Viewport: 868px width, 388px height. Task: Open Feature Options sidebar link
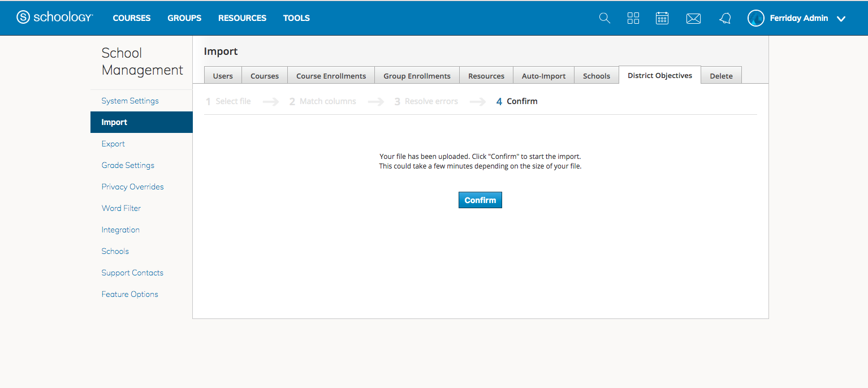pyautogui.click(x=129, y=294)
